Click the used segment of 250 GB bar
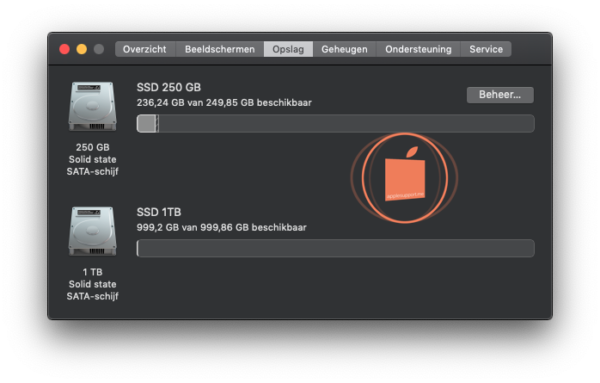Screen dimensions: 600x383 [147, 124]
